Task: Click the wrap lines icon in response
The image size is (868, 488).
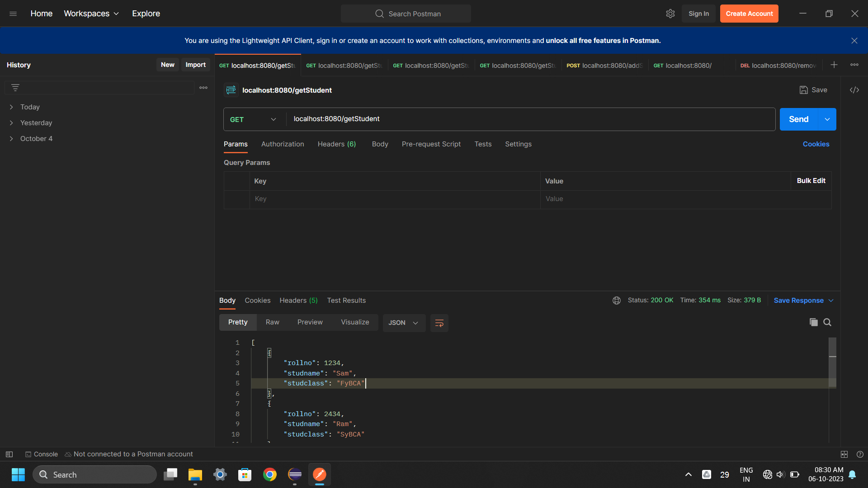Action: [x=439, y=323]
